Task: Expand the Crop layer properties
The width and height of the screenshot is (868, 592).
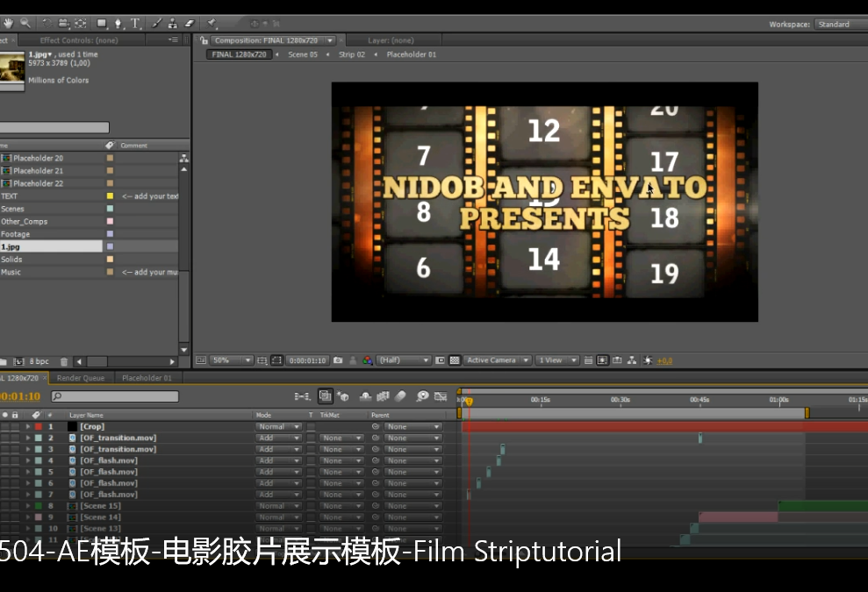Action: pyautogui.click(x=28, y=426)
